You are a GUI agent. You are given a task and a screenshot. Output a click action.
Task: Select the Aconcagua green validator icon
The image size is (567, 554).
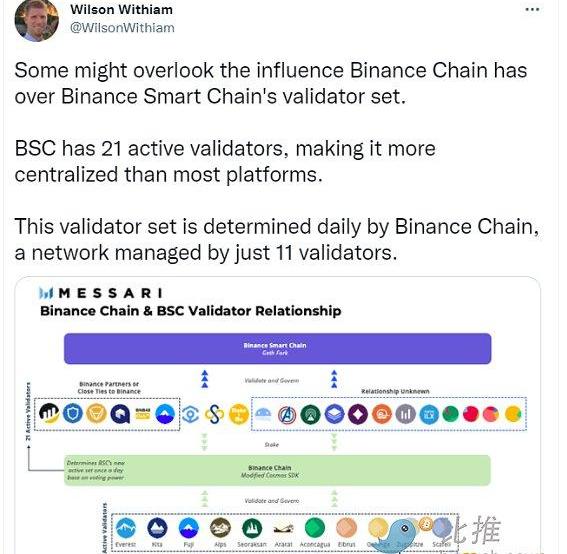pyautogui.click(x=315, y=528)
